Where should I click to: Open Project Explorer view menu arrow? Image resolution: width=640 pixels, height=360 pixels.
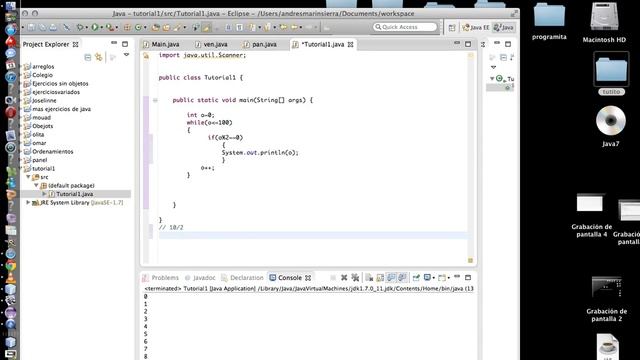pyautogui.click(x=127, y=55)
